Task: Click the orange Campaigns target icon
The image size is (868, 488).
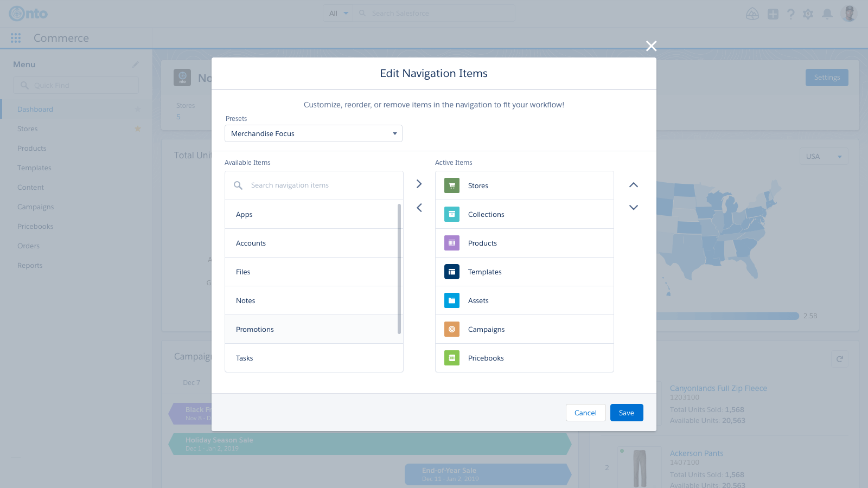Action: pyautogui.click(x=451, y=329)
